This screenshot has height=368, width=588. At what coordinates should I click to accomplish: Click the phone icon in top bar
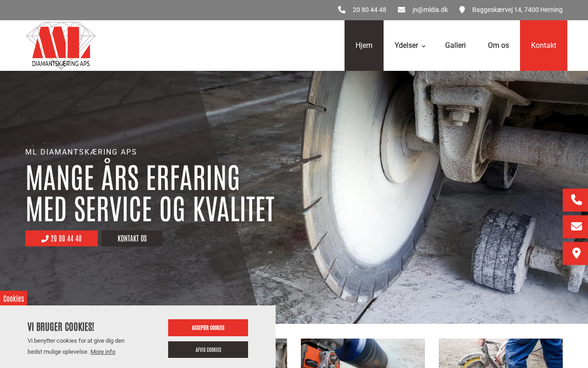click(342, 10)
